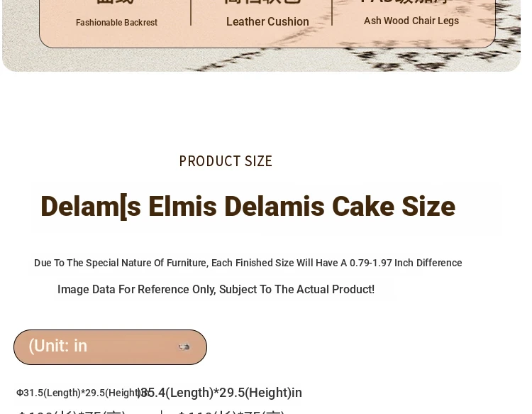
Task: Click Chinese heading above 'Ash Wood Chair Legs'
Action: pos(408,2)
